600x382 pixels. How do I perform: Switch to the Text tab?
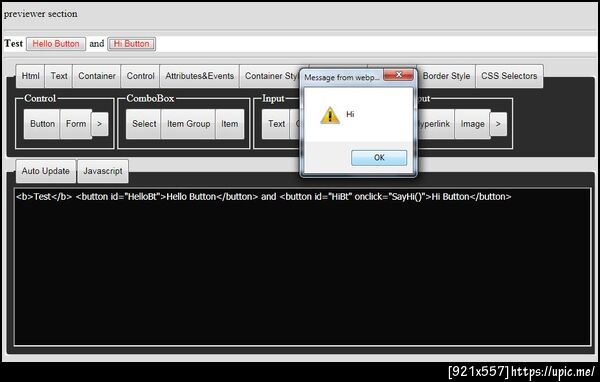(x=59, y=76)
